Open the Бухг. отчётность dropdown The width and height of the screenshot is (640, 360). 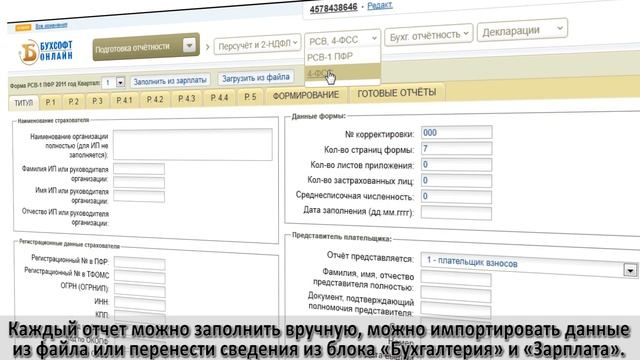point(429,36)
